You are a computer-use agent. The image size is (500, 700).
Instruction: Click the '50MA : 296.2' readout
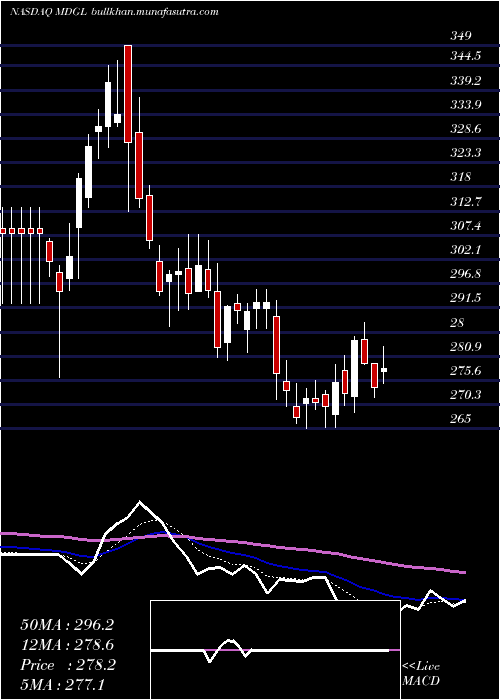67,625
